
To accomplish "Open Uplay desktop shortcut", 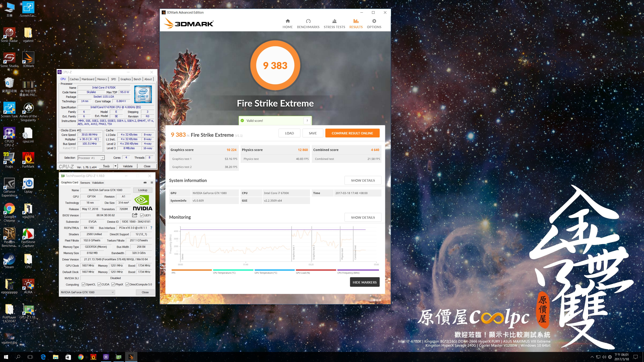I will 28,185.
